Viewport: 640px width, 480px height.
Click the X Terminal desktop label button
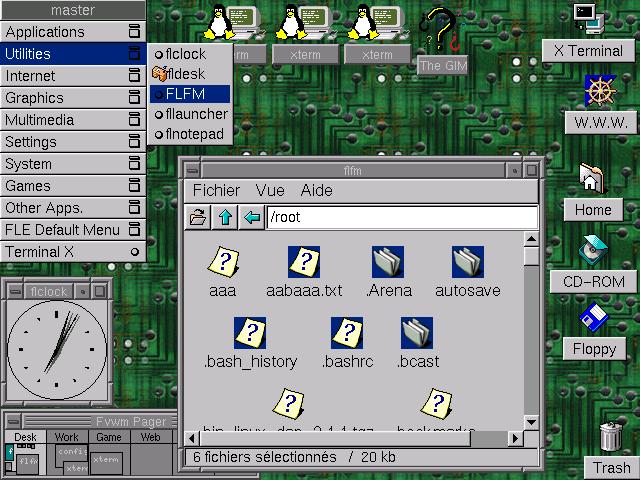click(x=588, y=51)
